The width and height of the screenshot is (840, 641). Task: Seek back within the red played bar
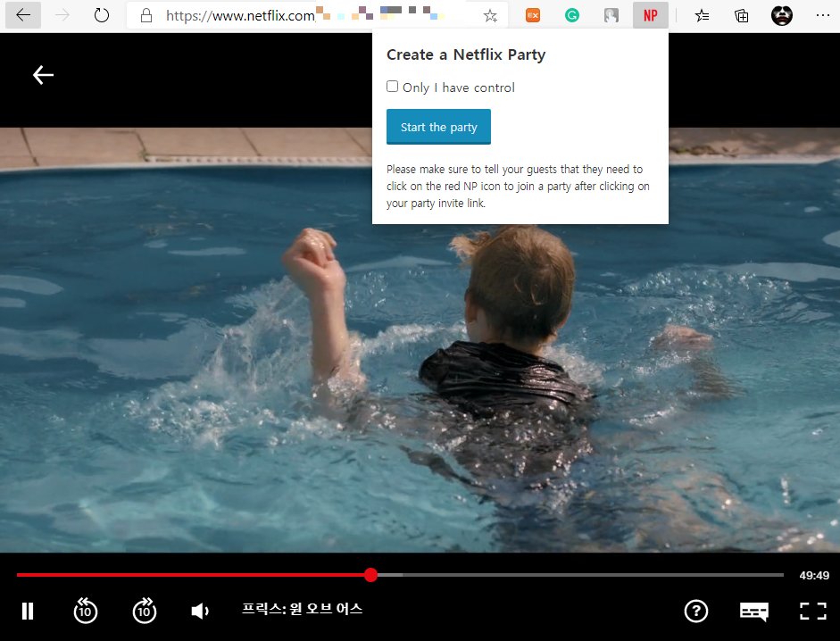(x=190, y=575)
